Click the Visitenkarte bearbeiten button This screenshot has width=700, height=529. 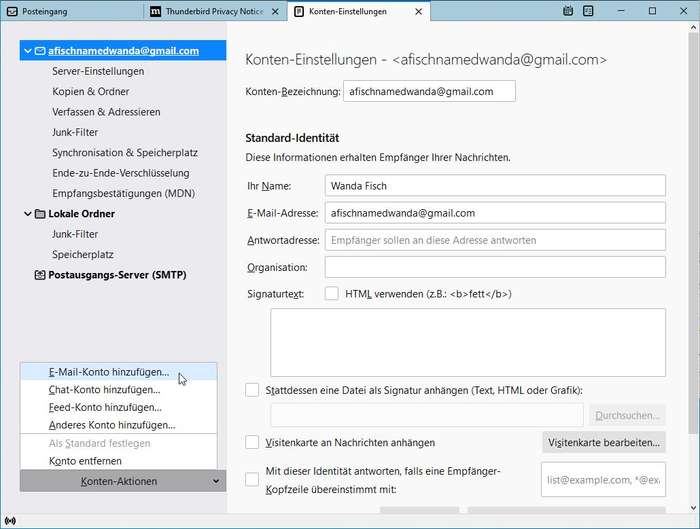[603, 442]
